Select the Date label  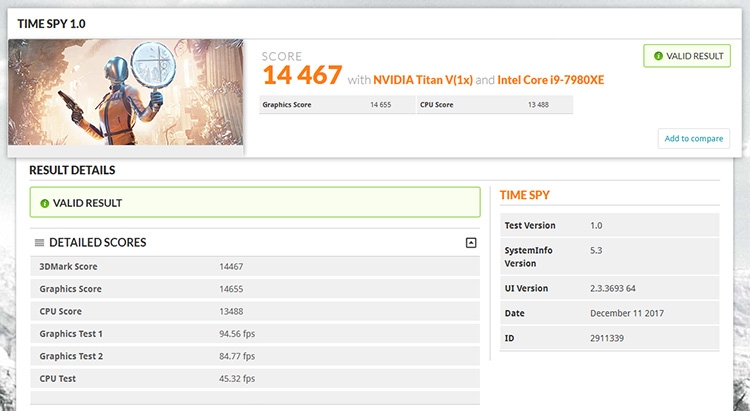pos(514,313)
